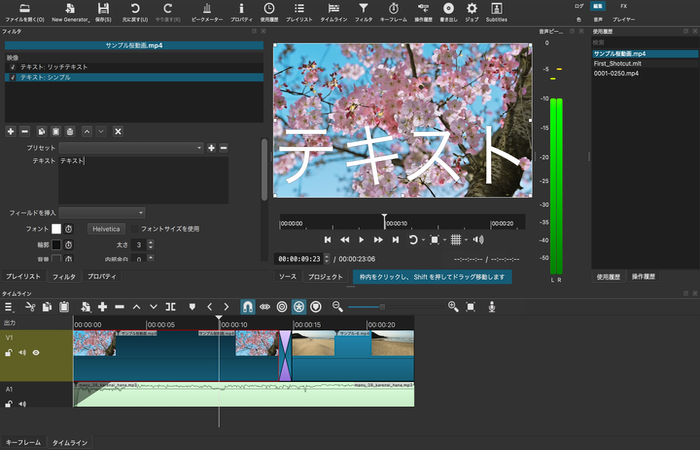Switch to the プレイリスト tab
The width and height of the screenshot is (700, 450).
(x=23, y=276)
